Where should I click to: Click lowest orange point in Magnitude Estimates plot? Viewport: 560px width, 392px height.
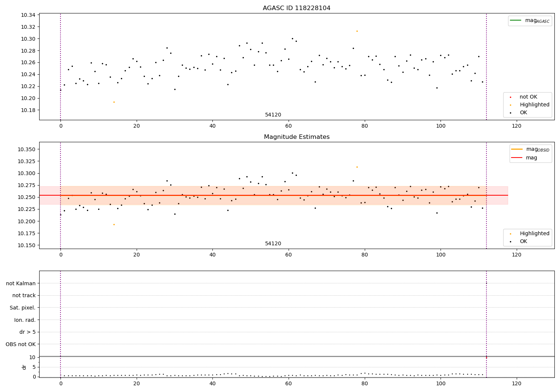pyautogui.click(x=114, y=224)
